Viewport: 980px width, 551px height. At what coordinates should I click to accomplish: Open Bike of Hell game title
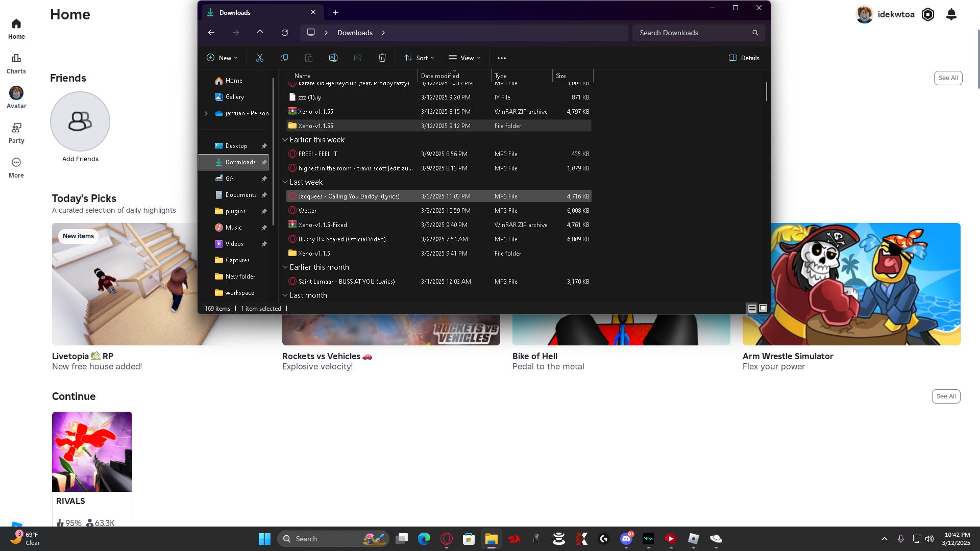(x=534, y=356)
